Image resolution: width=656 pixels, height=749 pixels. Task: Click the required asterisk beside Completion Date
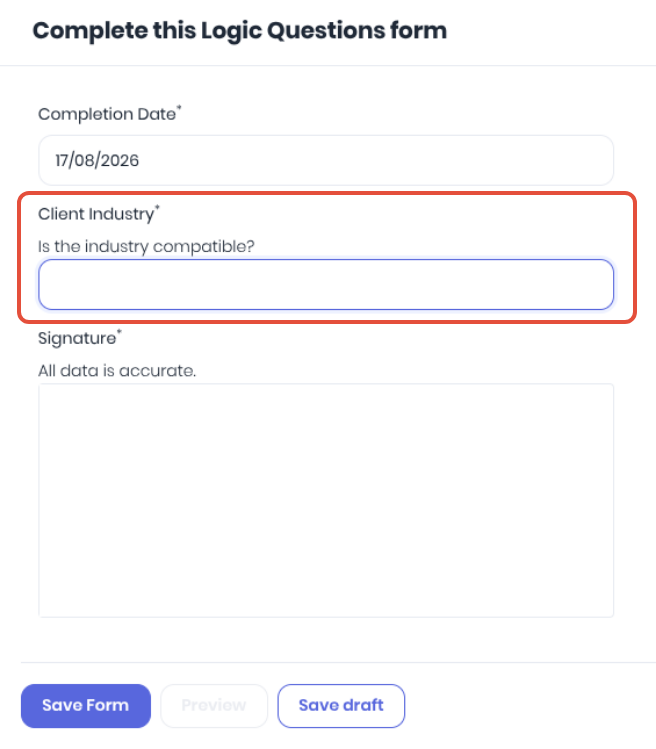[x=179, y=108]
